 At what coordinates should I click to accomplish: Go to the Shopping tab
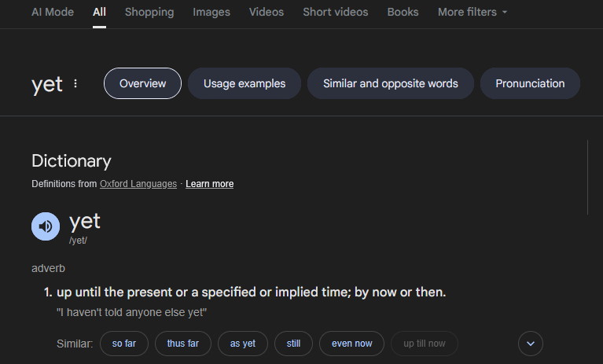point(149,12)
